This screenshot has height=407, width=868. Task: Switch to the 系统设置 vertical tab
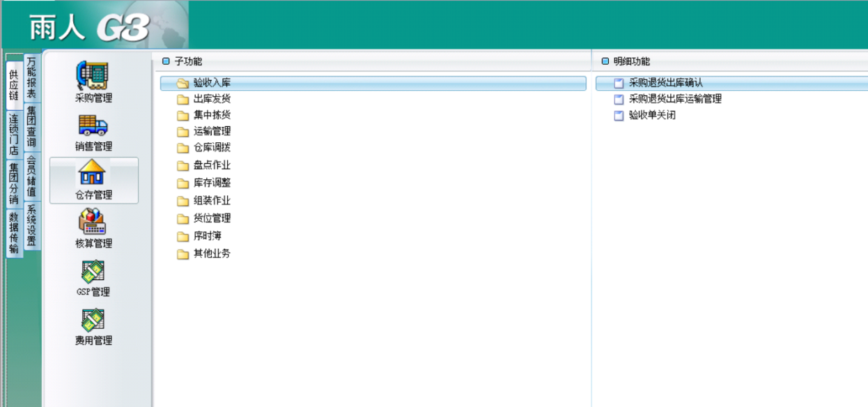click(x=31, y=226)
